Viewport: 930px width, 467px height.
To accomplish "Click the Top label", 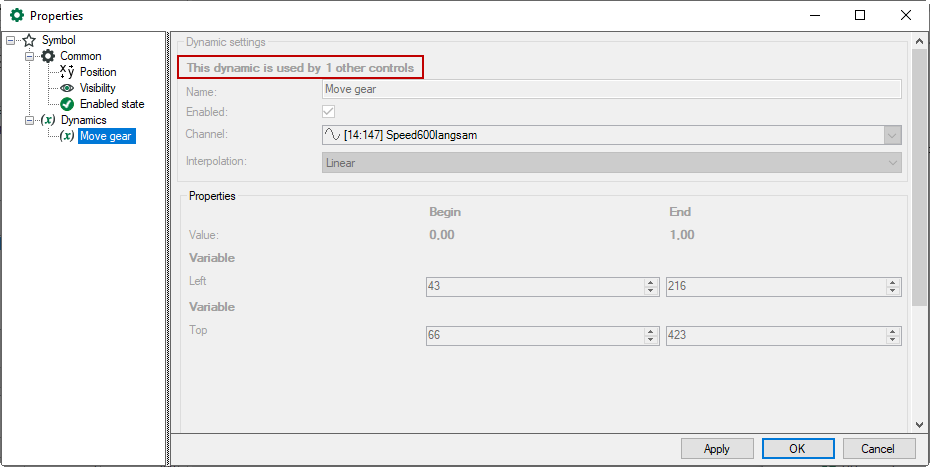I will click(x=198, y=330).
